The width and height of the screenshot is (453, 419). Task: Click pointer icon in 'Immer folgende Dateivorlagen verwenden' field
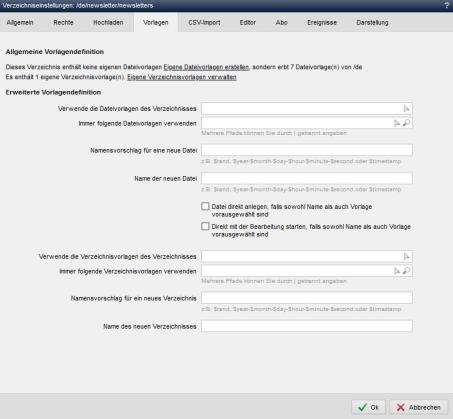click(397, 123)
